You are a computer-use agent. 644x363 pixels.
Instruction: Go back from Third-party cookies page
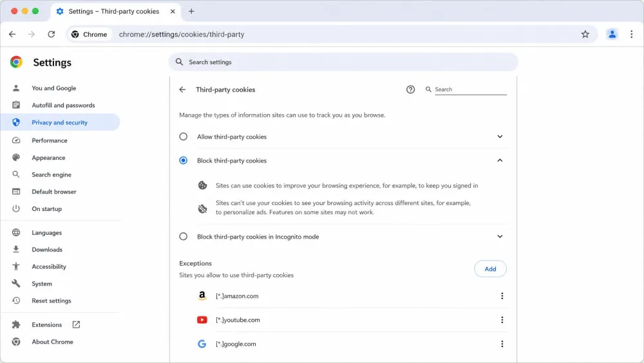point(182,90)
